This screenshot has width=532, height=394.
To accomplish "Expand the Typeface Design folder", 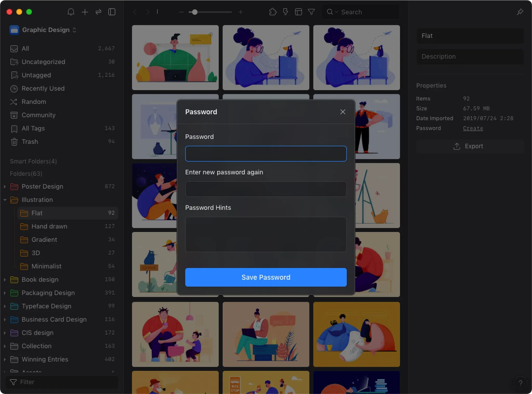I will pyautogui.click(x=5, y=306).
